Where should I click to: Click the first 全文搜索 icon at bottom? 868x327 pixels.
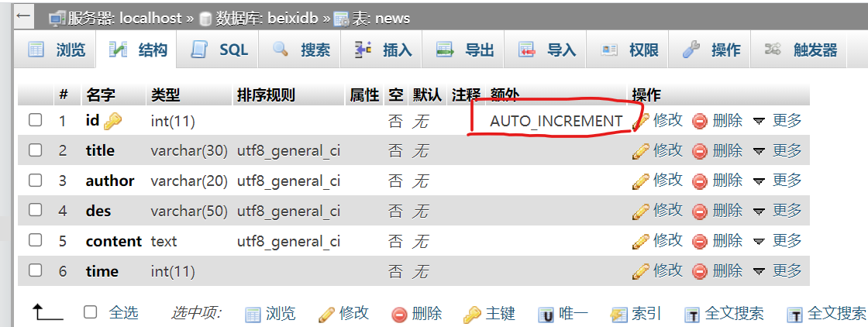click(x=692, y=315)
